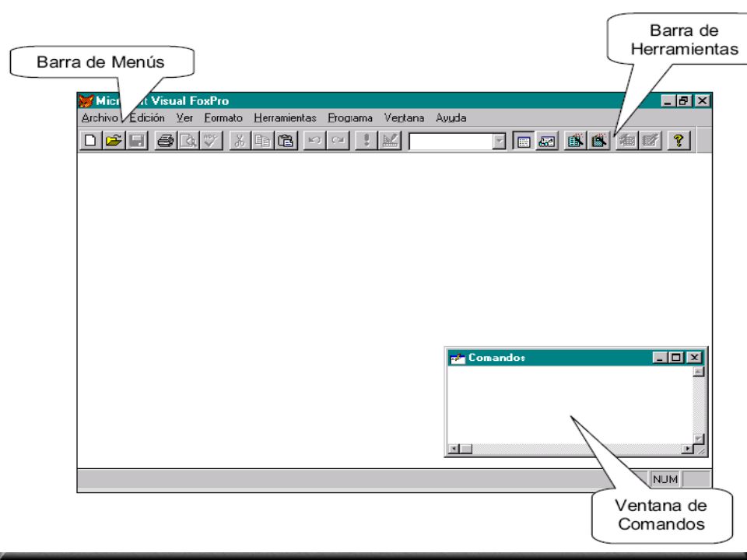Open the Archivo menu
Image resolution: width=747 pixels, height=560 pixels.
click(x=100, y=117)
